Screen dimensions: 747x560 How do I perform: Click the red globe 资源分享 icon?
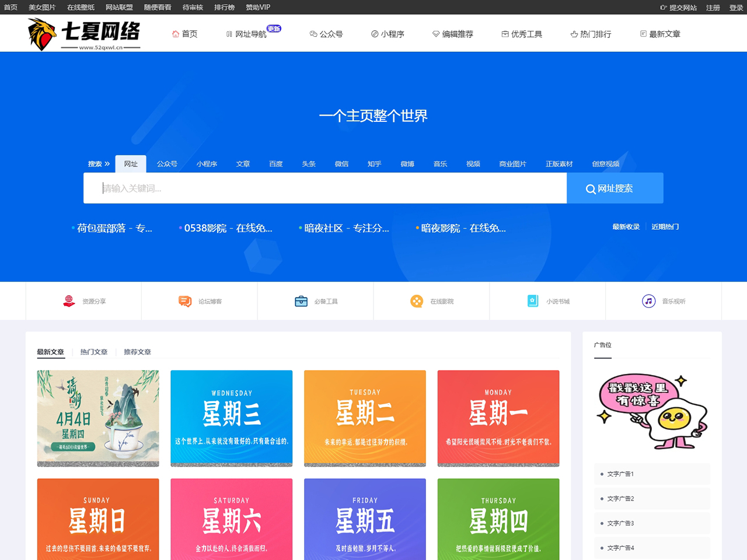[69, 301]
